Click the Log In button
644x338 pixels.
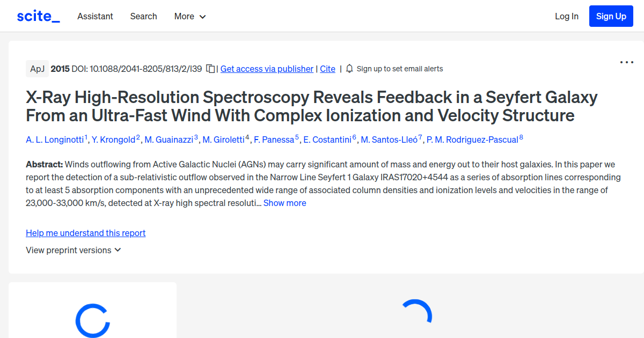coord(566,16)
